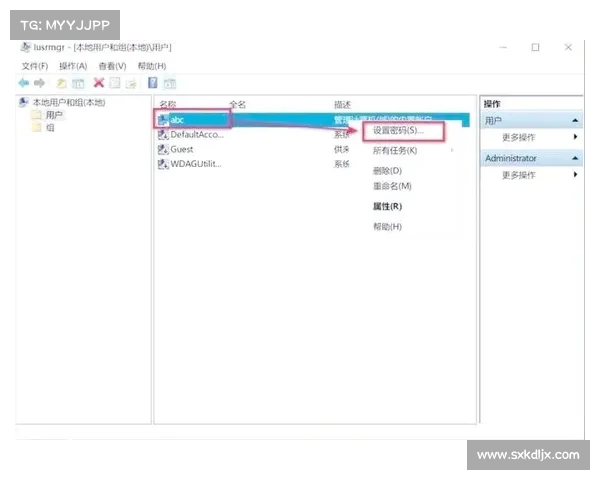Click the red X delete toolbar icon

98,83
